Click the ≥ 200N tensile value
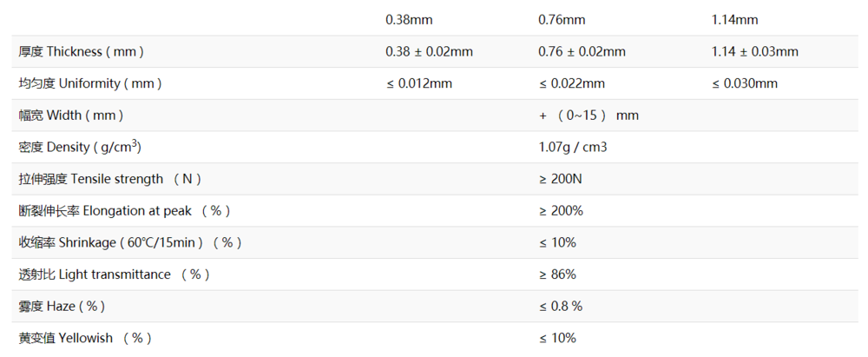The image size is (868, 357). [562, 179]
